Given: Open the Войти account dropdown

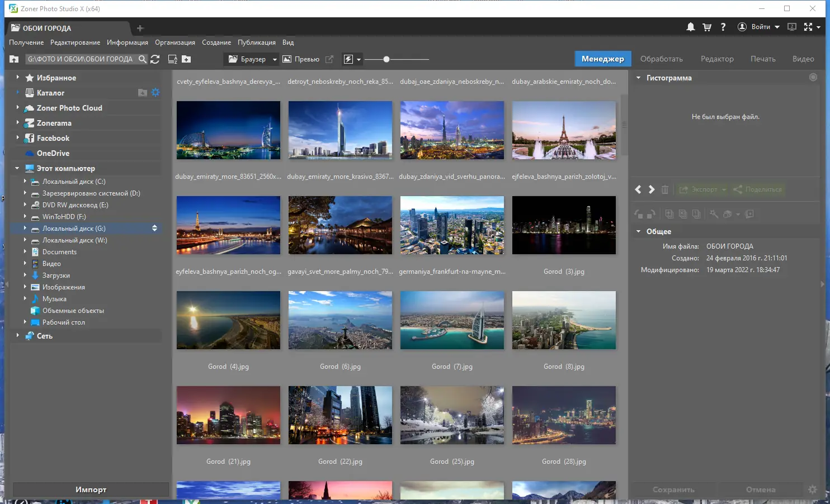Looking at the screenshot, I should click(777, 26).
